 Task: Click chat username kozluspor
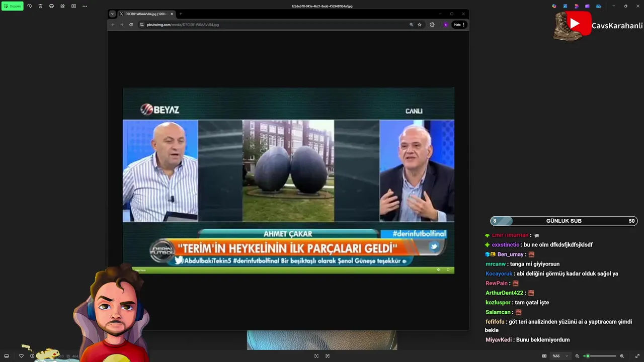pyautogui.click(x=498, y=303)
